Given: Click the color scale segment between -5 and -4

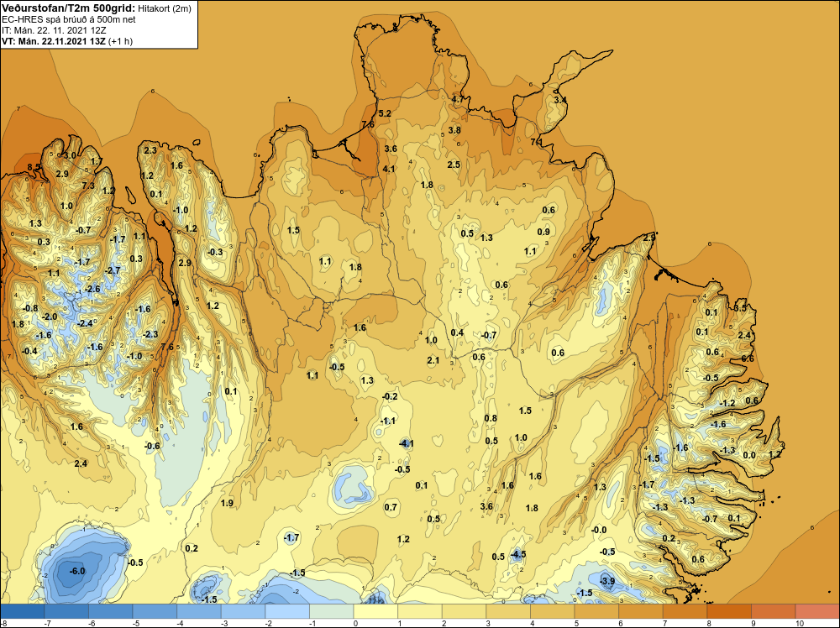Looking at the screenshot, I should point(155,611).
